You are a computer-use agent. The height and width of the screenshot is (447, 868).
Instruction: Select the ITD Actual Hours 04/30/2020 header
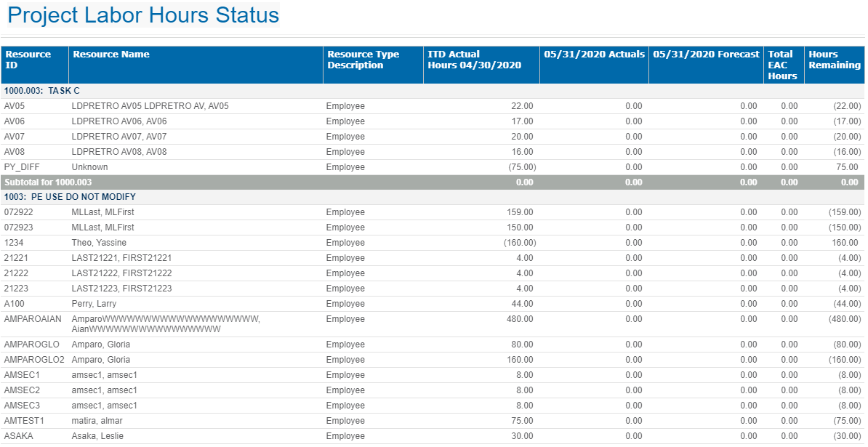[x=474, y=60]
